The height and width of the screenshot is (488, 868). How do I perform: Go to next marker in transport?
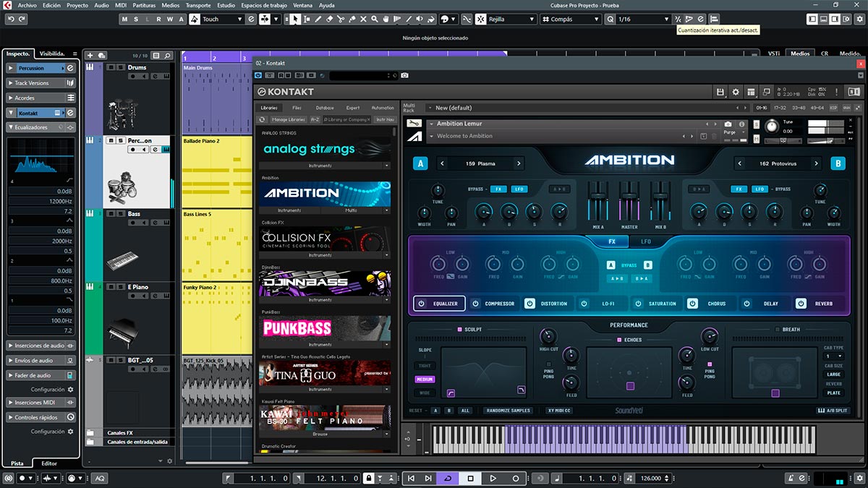428,478
